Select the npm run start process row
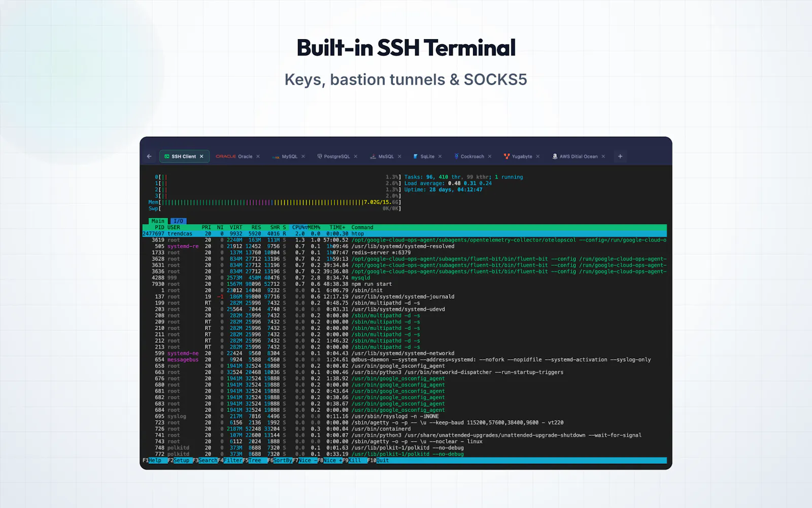The image size is (812, 508). tap(404, 284)
